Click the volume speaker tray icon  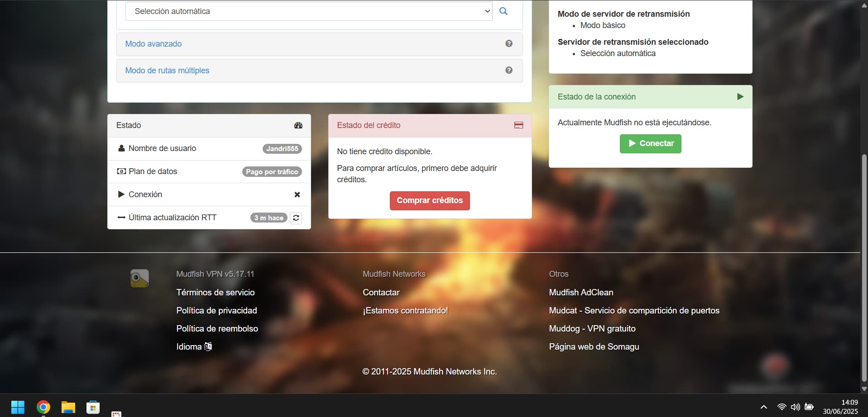795,407
